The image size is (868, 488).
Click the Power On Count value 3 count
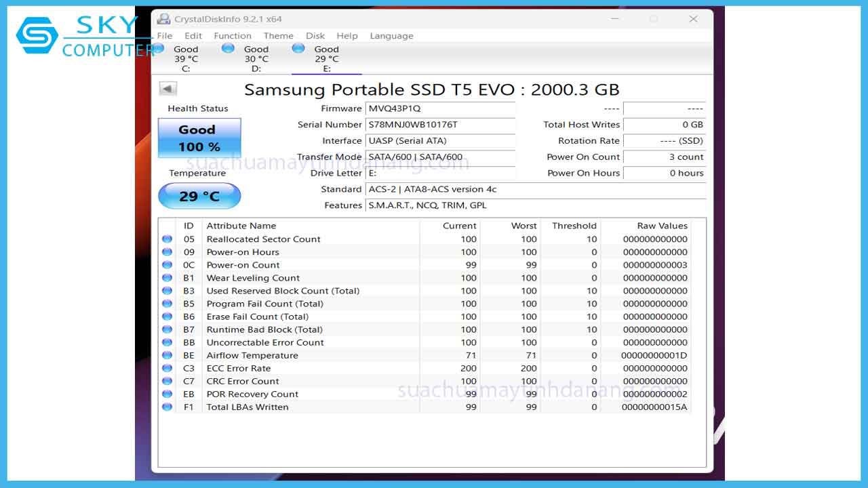point(665,157)
